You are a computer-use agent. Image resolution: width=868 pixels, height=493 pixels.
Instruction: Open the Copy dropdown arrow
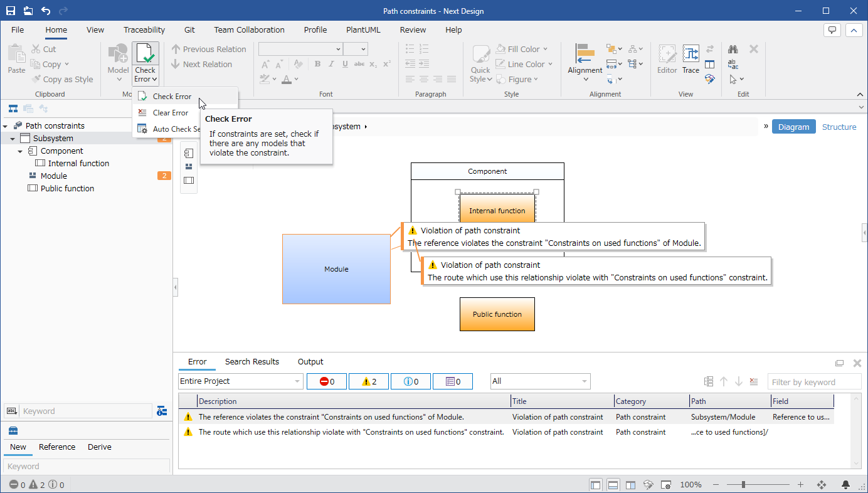coord(66,64)
